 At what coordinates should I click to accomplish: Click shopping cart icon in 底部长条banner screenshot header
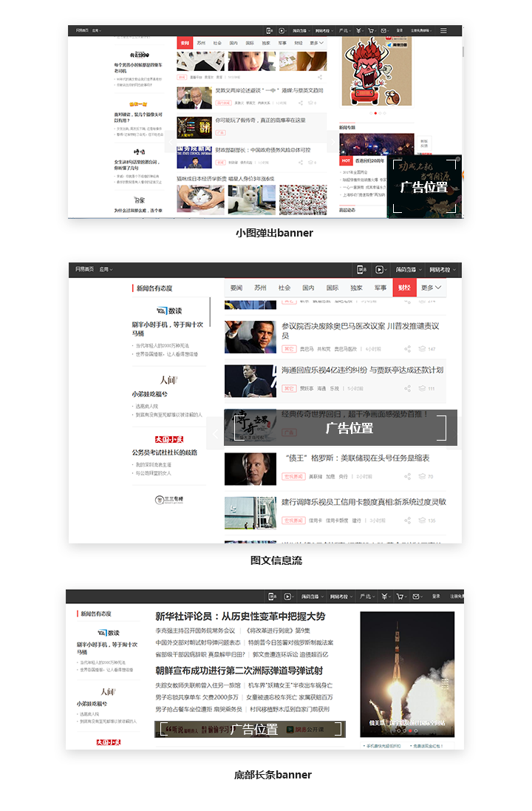coord(399,597)
